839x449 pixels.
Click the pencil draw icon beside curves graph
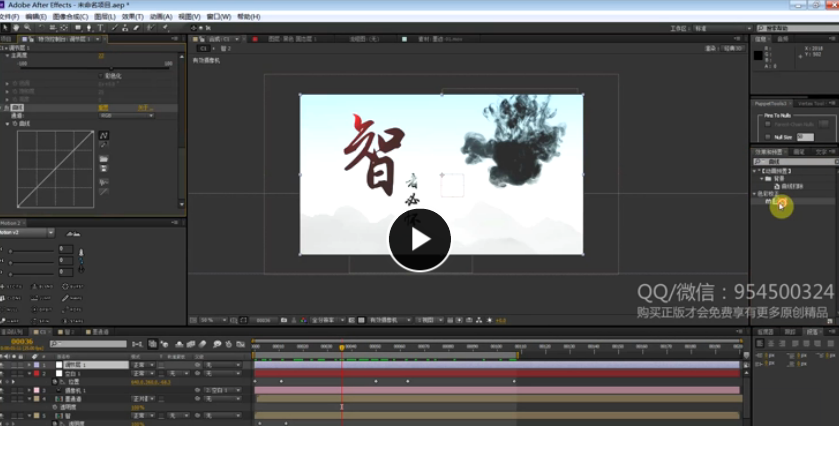click(104, 145)
